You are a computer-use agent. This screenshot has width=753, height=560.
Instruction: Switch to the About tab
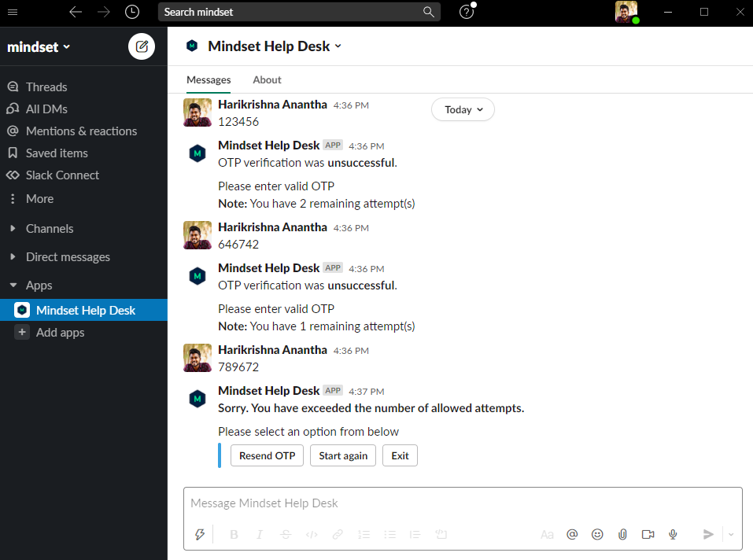(267, 79)
